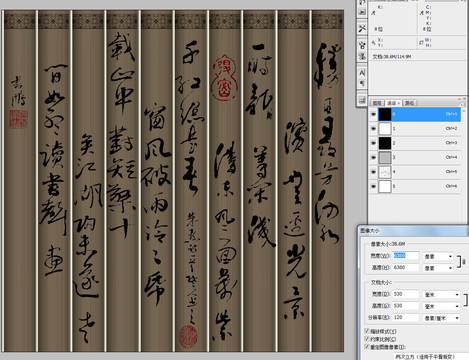Screen dimensions: 469x360
Task: Open document height unit dropdown (毫米)
Action: (x=441, y=306)
